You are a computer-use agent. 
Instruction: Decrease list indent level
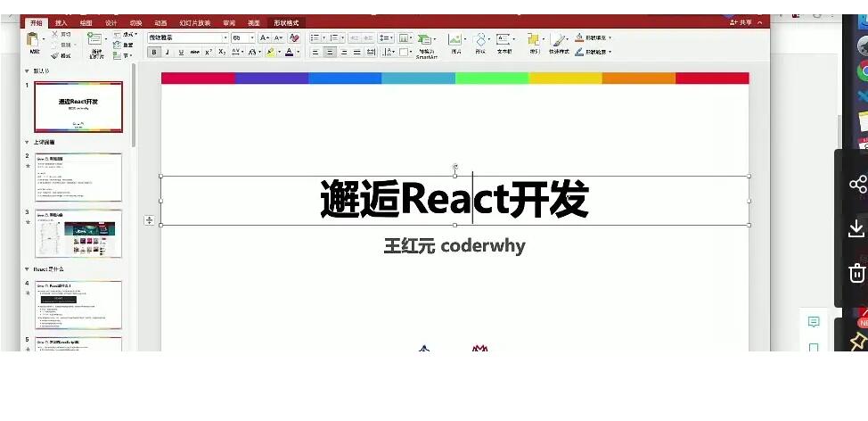pos(354,37)
